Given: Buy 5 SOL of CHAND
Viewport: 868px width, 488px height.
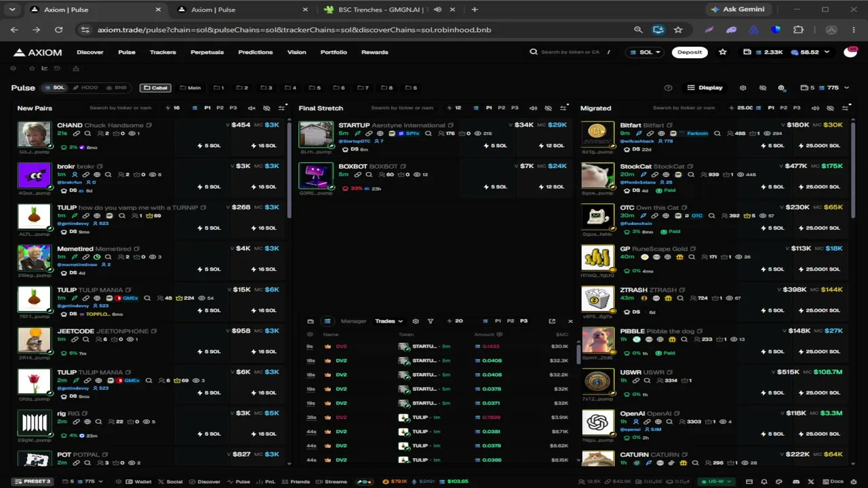Looking at the screenshot, I should [208, 146].
